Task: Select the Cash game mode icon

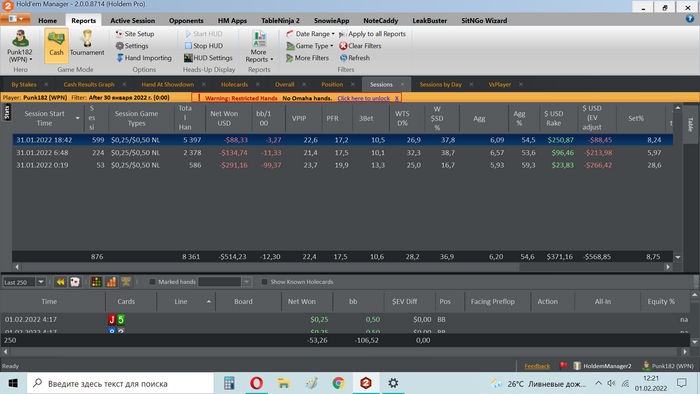Action: coord(56,45)
